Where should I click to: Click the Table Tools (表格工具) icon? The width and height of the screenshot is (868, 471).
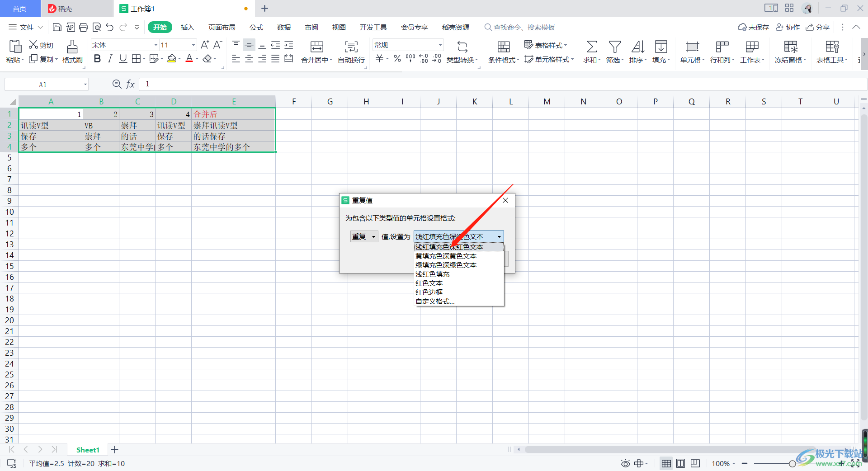tap(832, 47)
